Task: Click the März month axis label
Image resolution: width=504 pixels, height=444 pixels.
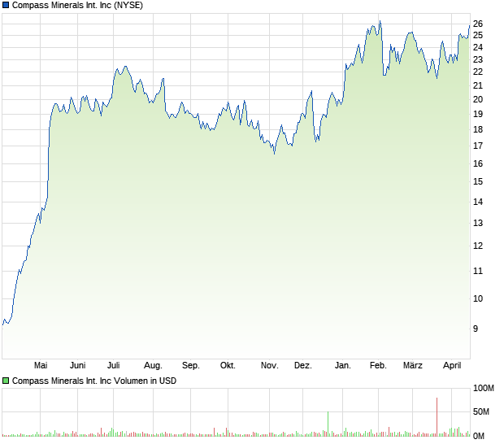Action: click(x=413, y=366)
